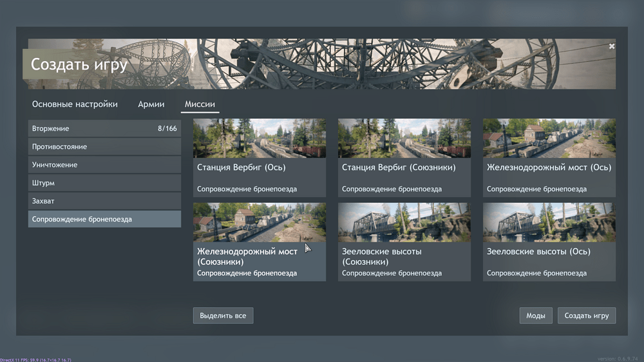Open the Армии tab
Screen dimensions: 644x362
click(151, 104)
